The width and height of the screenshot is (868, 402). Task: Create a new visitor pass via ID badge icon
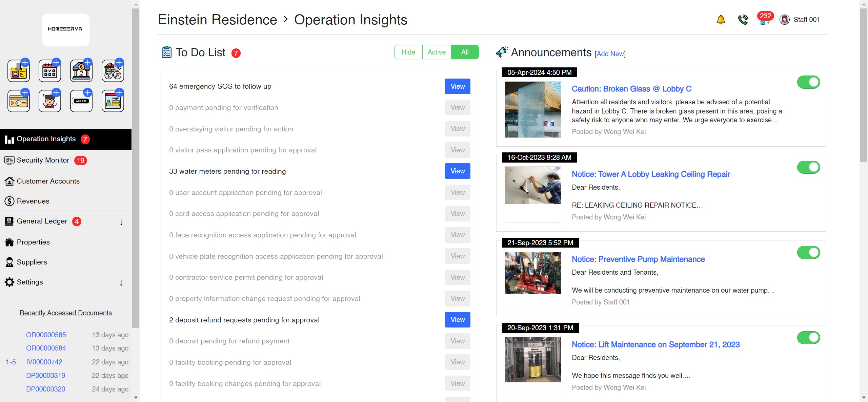[x=19, y=70]
